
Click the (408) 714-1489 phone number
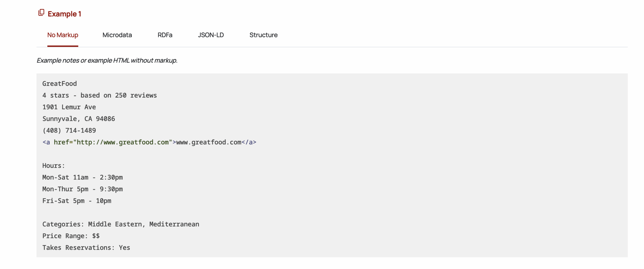pyautogui.click(x=69, y=130)
